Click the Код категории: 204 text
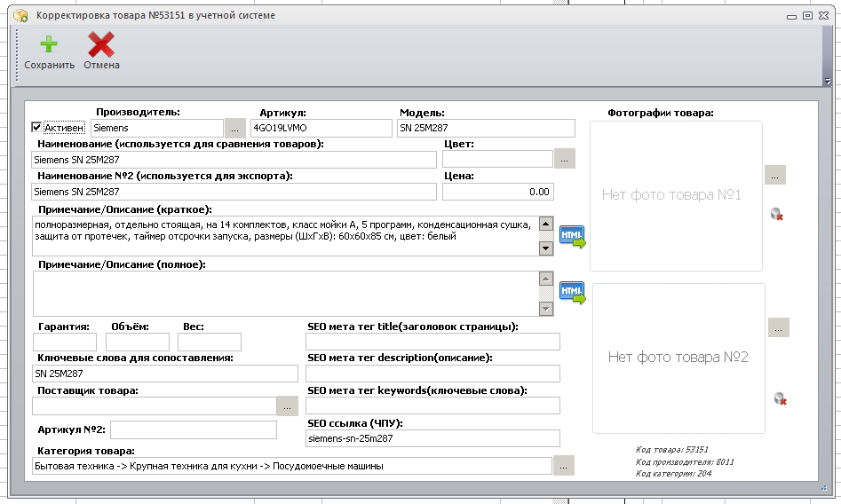This screenshot has height=504, width=841. [673, 474]
